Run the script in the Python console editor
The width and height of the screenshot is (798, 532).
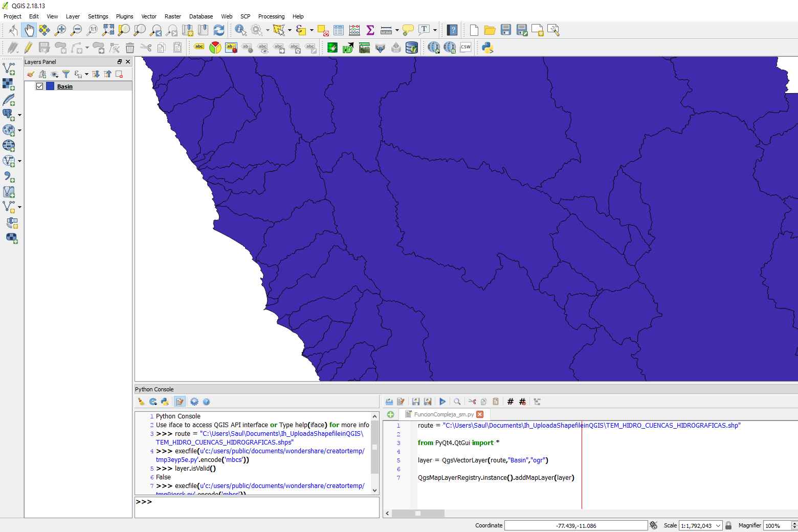(442, 402)
